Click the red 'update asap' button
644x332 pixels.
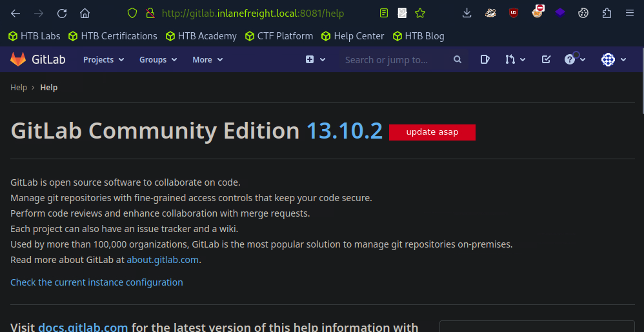point(432,132)
